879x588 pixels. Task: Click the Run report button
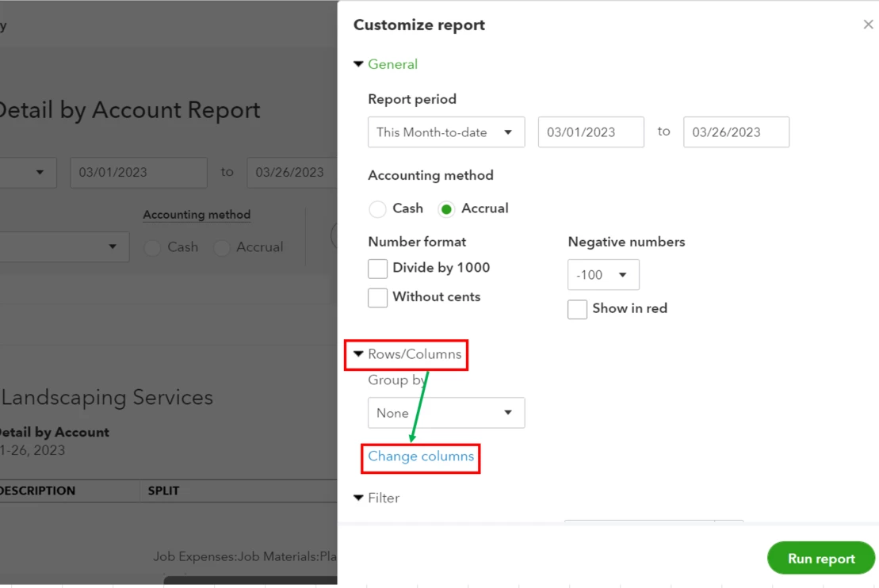point(820,559)
